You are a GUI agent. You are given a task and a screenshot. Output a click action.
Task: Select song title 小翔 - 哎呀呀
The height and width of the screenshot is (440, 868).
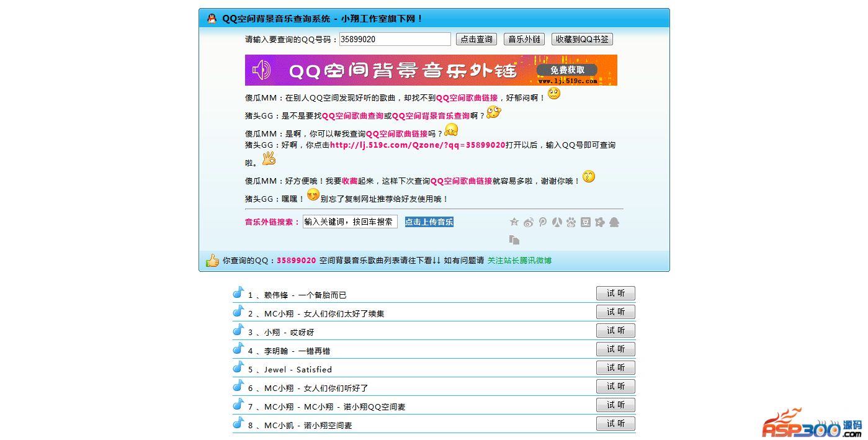pyautogui.click(x=289, y=332)
